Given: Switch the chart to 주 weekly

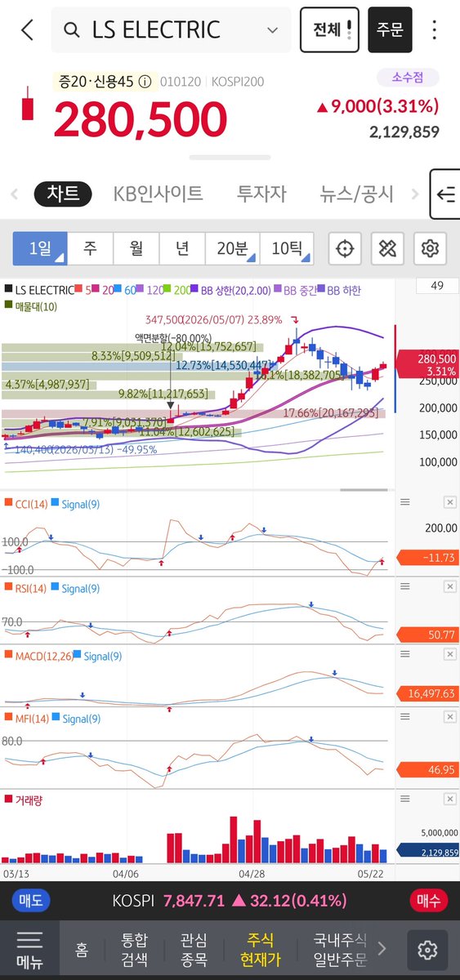Looking at the screenshot, I should (x=90, y=248).
